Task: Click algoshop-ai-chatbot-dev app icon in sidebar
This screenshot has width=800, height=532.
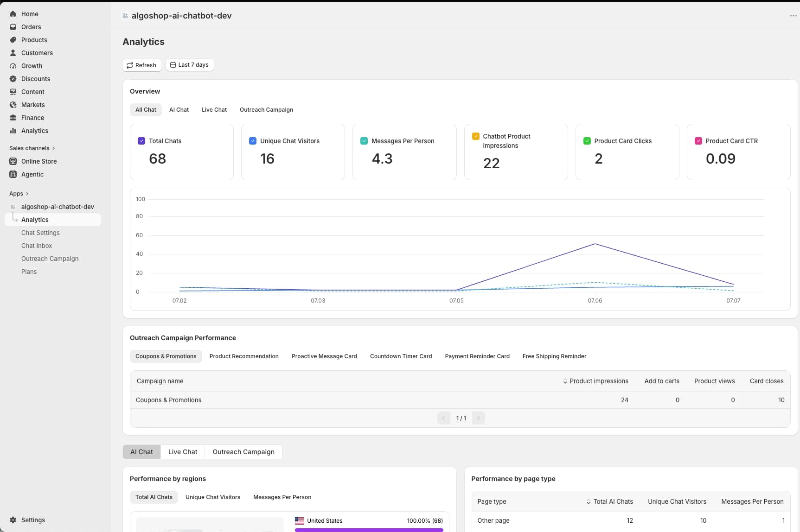Action: 13,207
